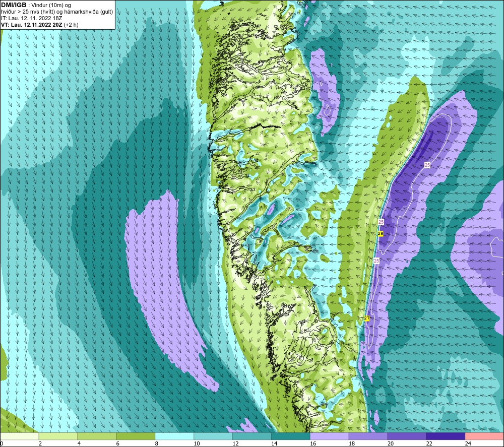
Task: Click the yellow 28 gust label
Action: point(381,234)
